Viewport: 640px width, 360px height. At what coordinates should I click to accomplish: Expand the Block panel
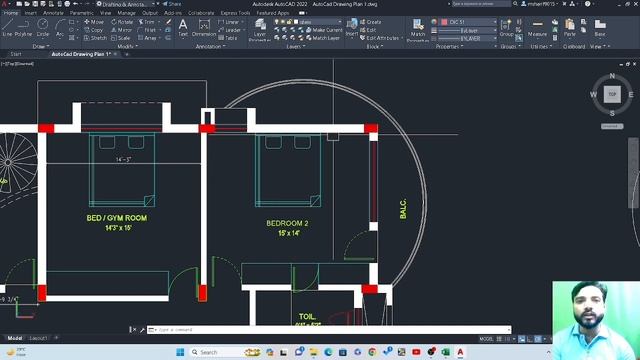tap(375, 47)
